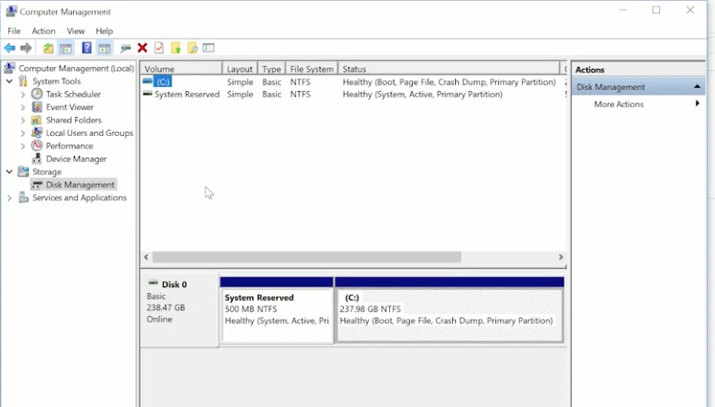The image size is (715, 407).
Task: Click the horizontal scrollbar thumb in volume list
Action: pyautogui.click(x=306, y=257)
